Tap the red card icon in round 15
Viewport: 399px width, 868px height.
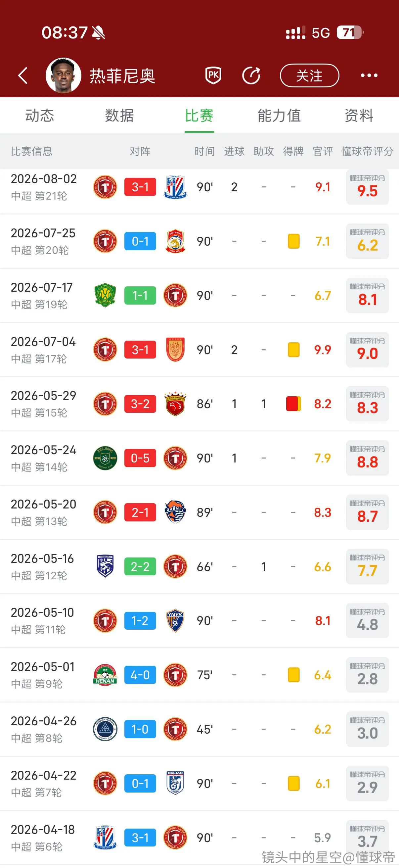293,404
